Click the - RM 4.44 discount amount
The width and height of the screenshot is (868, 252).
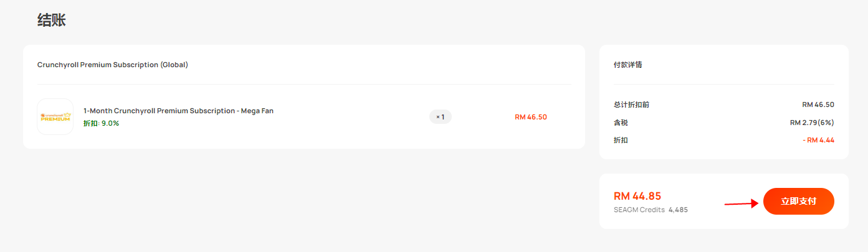[819, 140]
